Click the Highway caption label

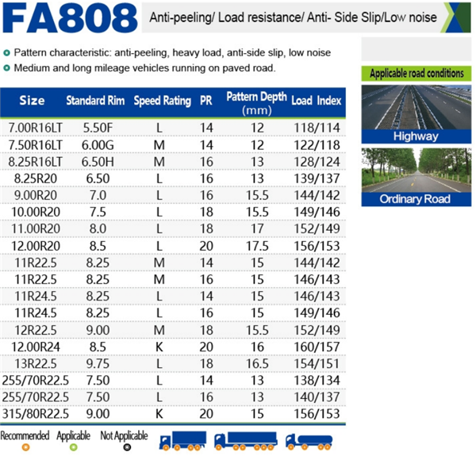(x=416, y=136)
